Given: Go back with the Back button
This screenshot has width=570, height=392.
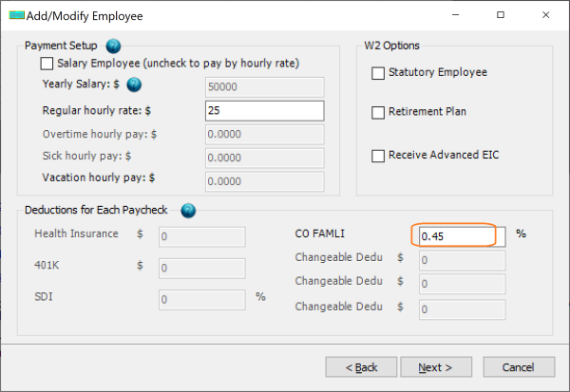Looking at the screenshot, I should click(x=361, y=366).
